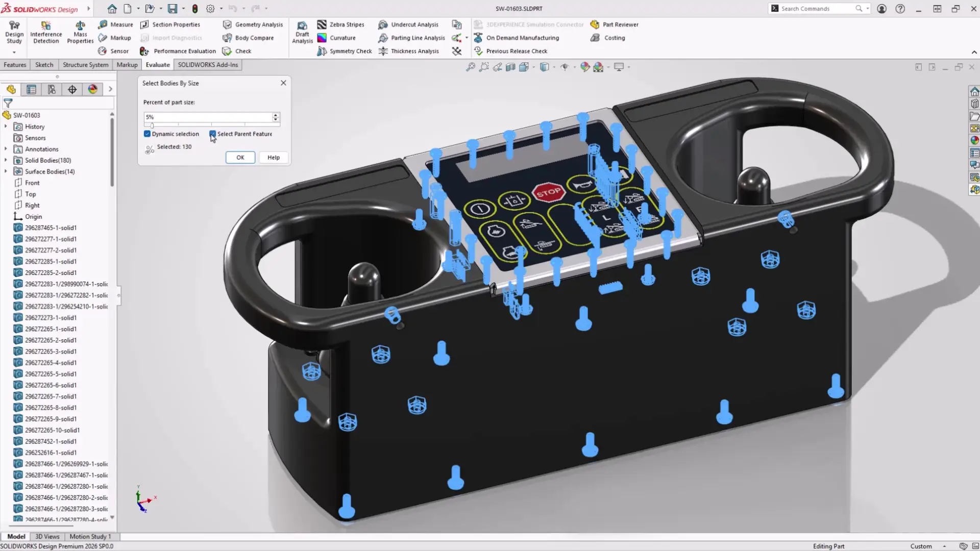Activate the Section View tool
The image size is (980, 551).
510,67
